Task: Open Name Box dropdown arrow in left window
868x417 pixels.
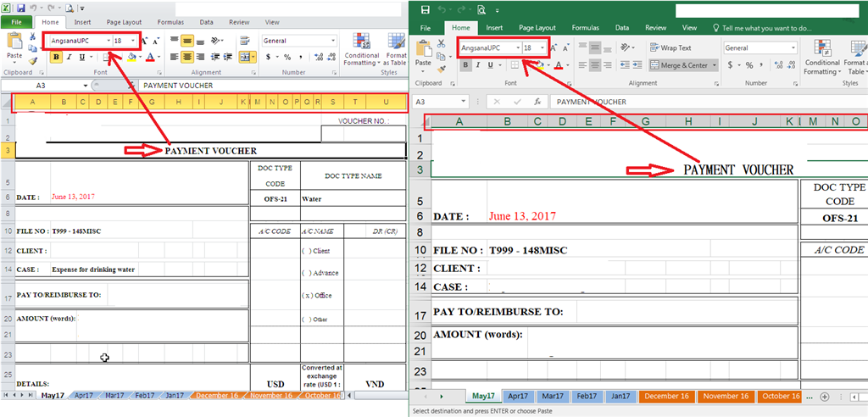Action: coord(86,86)
